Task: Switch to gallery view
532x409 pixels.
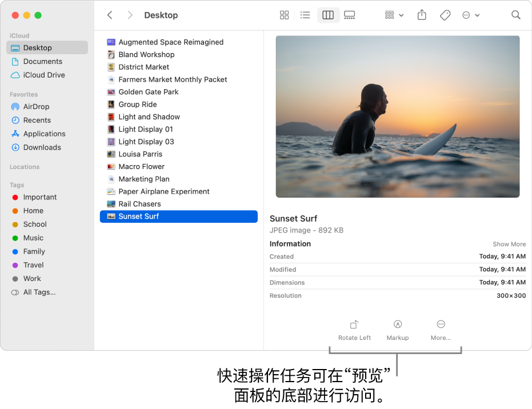Action: 349,15
